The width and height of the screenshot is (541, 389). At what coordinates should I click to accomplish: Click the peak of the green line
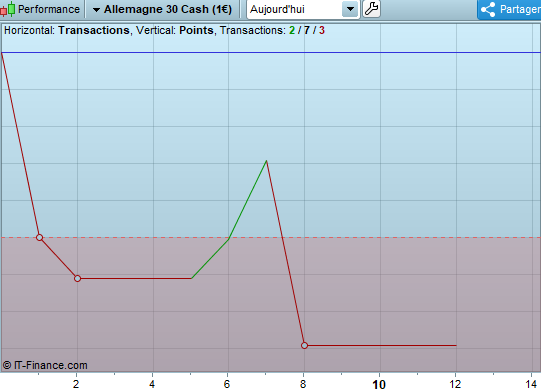coord(266,161)
